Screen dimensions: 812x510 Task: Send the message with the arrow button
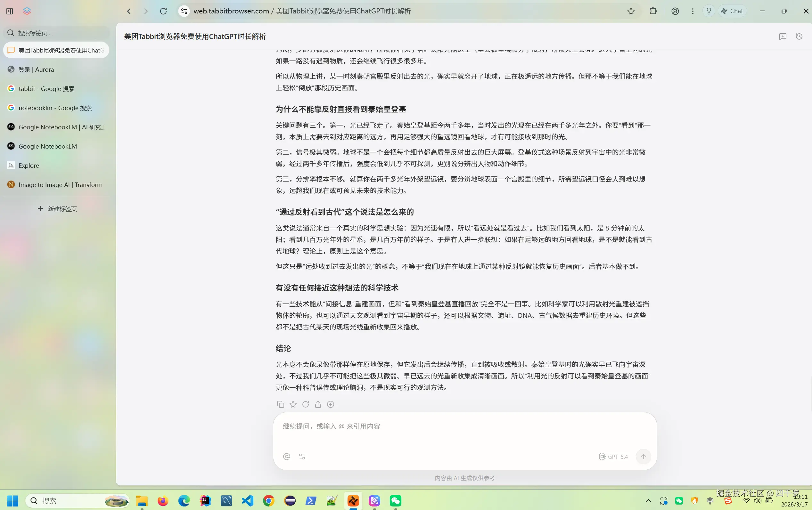[x=644, y=457]
